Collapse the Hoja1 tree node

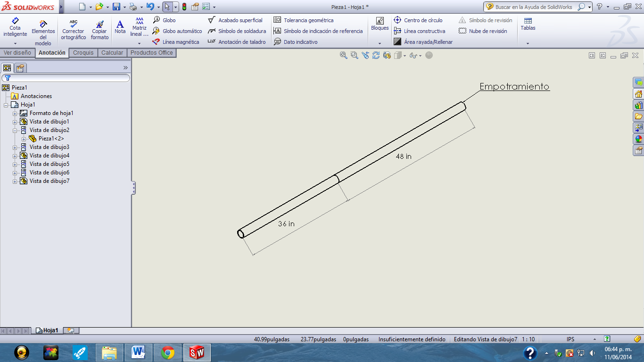click(6, 105)
